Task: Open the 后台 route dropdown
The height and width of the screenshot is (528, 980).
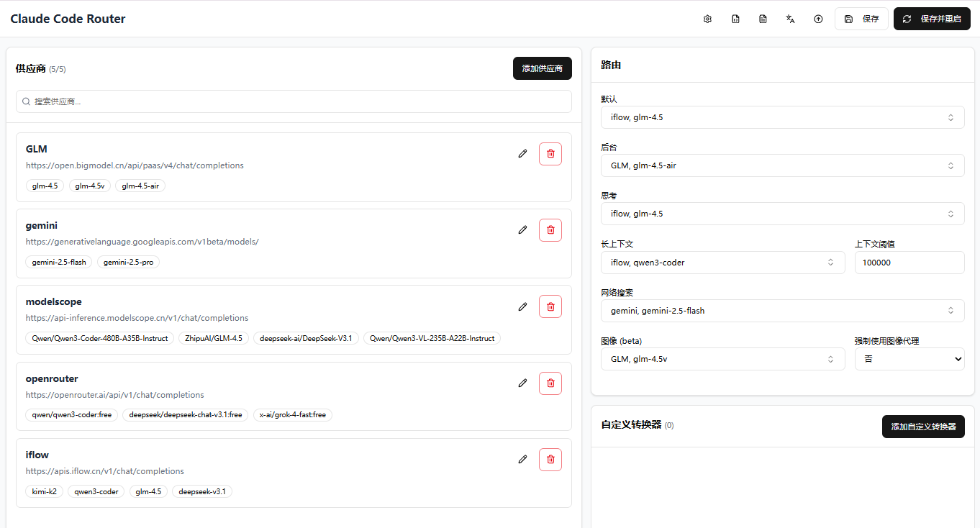Action: tap(782, 165)
